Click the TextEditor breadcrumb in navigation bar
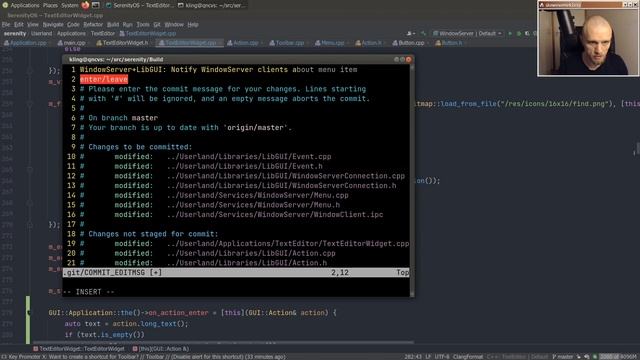Image resolution: width=640 pixels, height=360 pixels. (x=102, y=33)
